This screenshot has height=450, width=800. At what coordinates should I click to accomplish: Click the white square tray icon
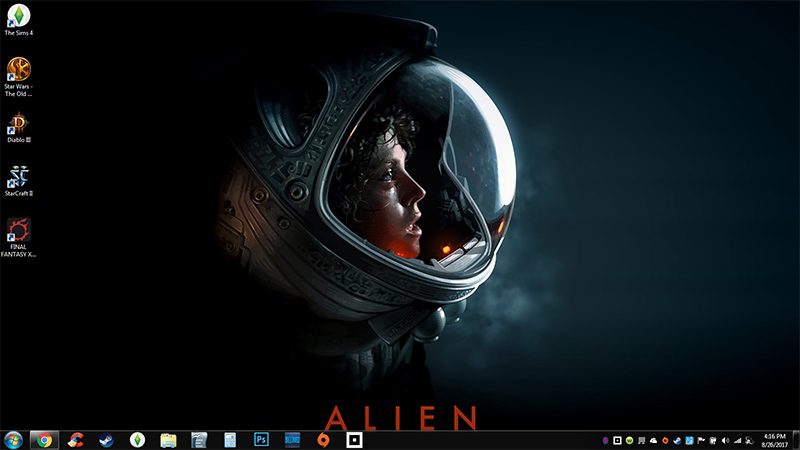pyautogui.click(x=617, y=440)
